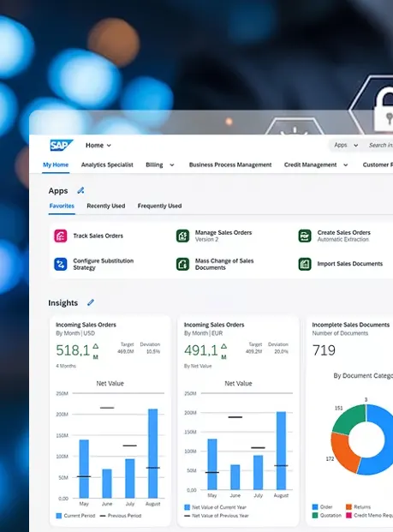Click the Track Sales Orders icon

pyautogui.click(x=61, y=236)
